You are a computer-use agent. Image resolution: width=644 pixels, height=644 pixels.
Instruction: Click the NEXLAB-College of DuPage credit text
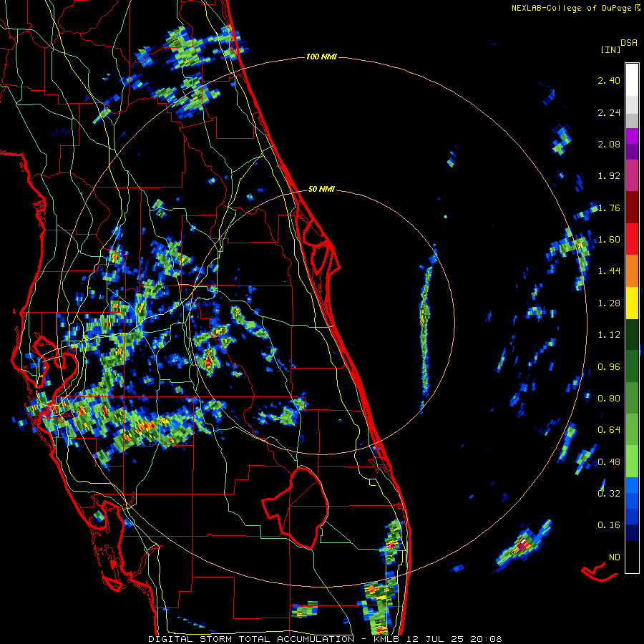(x=571, y=8)
